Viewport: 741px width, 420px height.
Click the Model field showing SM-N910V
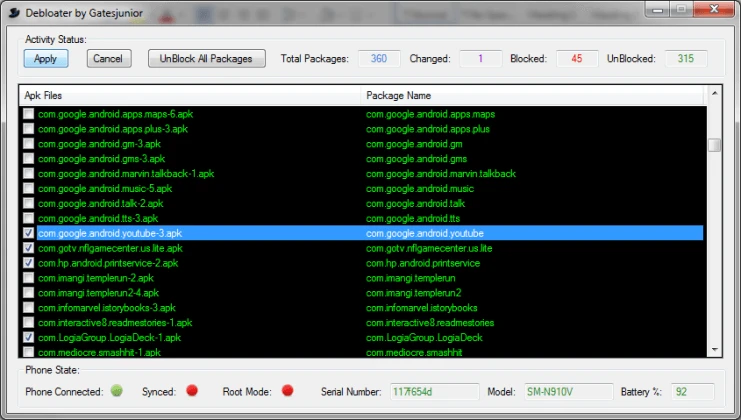(x=569, y=391)
